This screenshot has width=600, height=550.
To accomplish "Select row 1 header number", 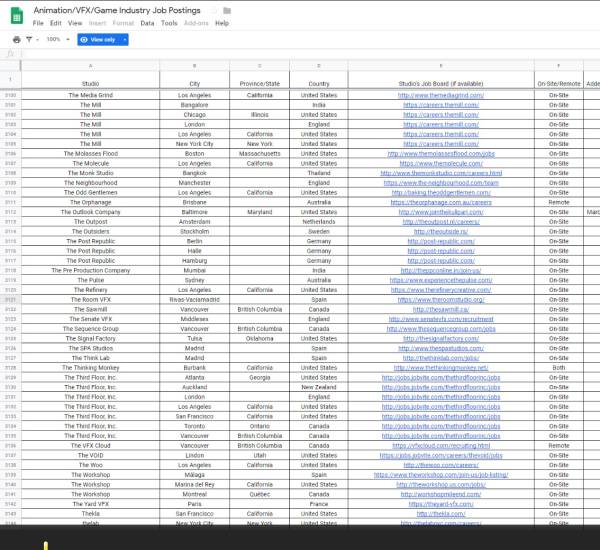I will pos(10,80).
